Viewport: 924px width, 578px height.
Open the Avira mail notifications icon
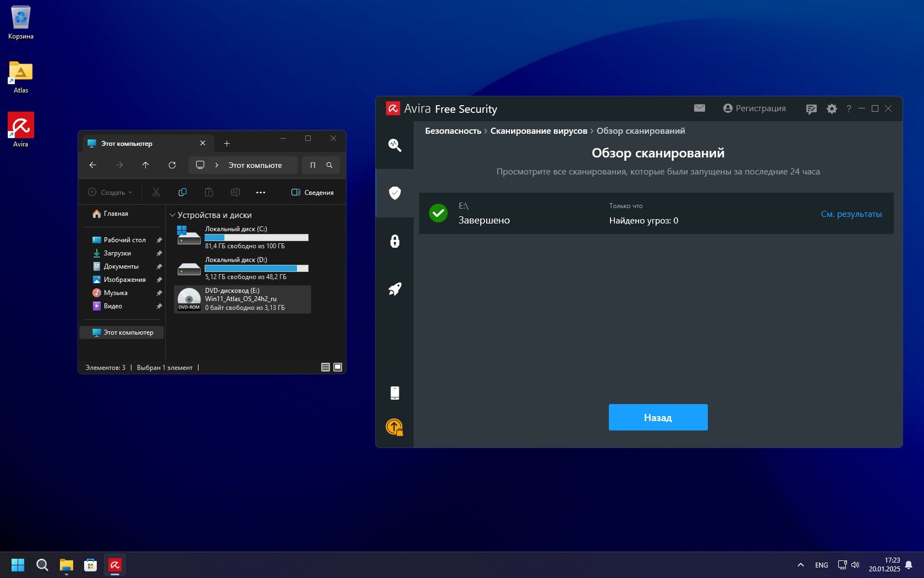699,108
